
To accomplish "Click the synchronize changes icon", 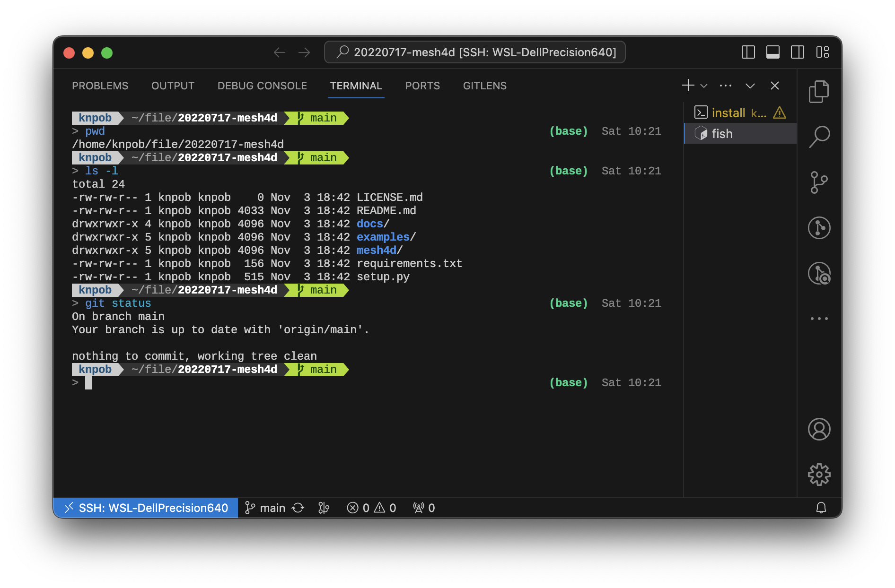I will 298,508.
